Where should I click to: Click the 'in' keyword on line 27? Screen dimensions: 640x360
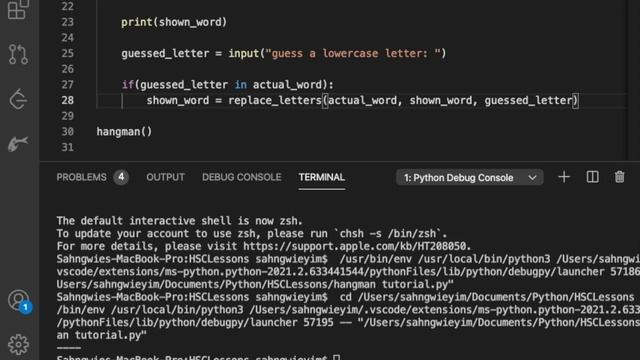[x=240, y=84]
